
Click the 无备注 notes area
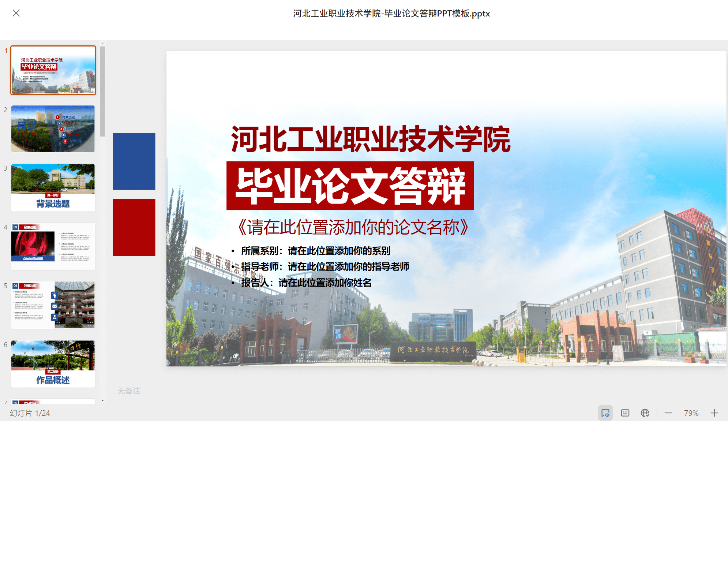pyautogui.click(x=129, y=391)
